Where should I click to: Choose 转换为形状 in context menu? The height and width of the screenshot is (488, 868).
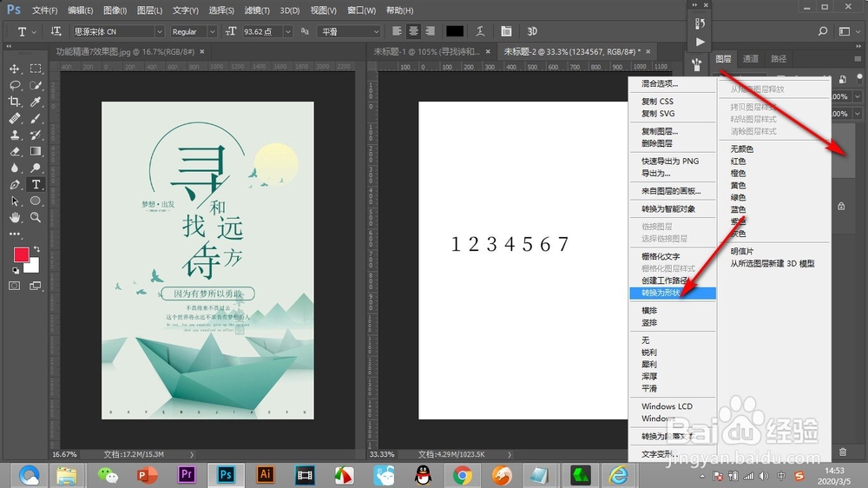673,293
